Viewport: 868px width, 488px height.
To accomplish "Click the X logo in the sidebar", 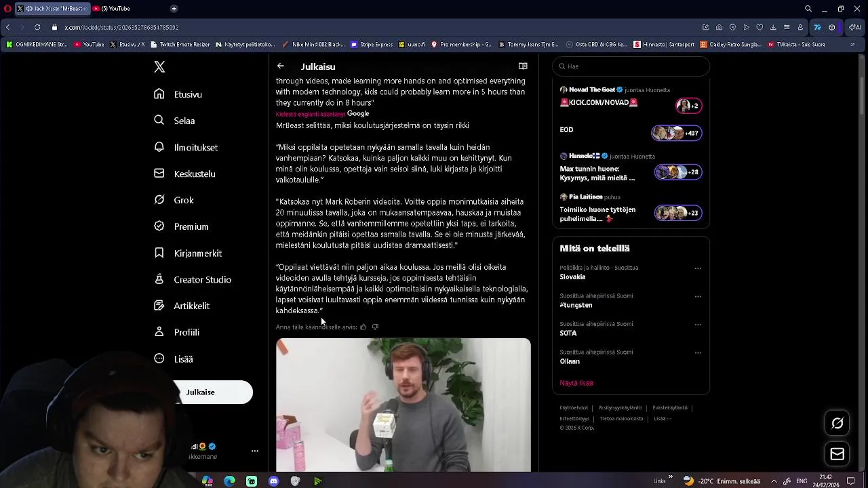I will pos(159,66).
